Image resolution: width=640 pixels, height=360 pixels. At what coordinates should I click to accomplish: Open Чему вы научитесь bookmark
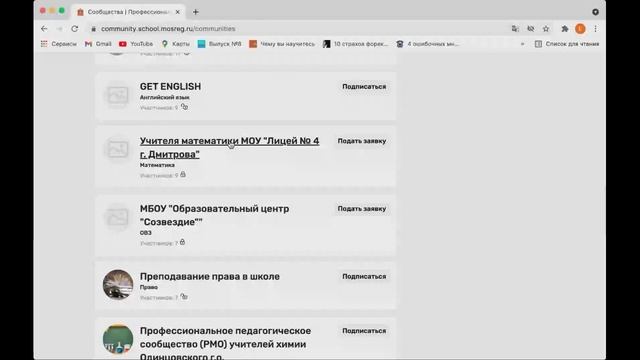tap(282, 44)
